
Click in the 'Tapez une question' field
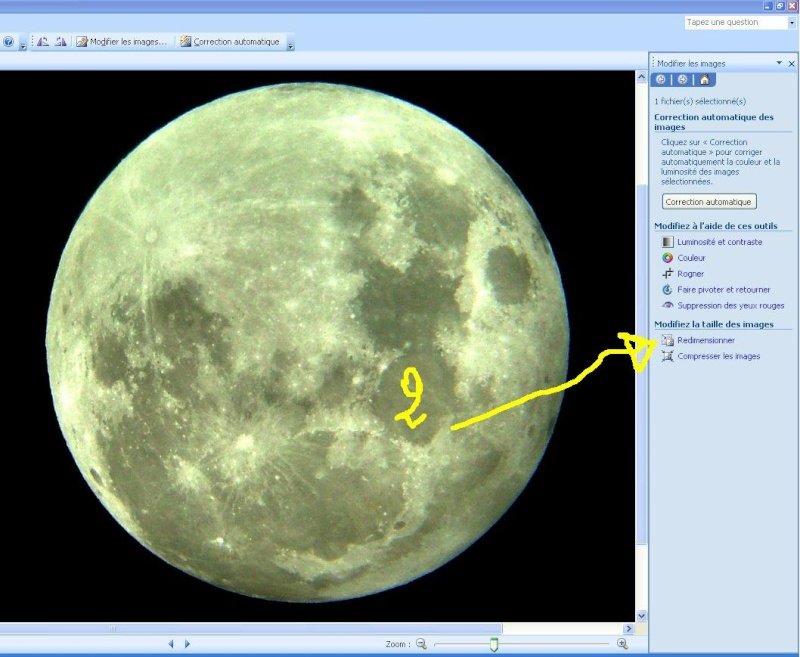[735, 22]
